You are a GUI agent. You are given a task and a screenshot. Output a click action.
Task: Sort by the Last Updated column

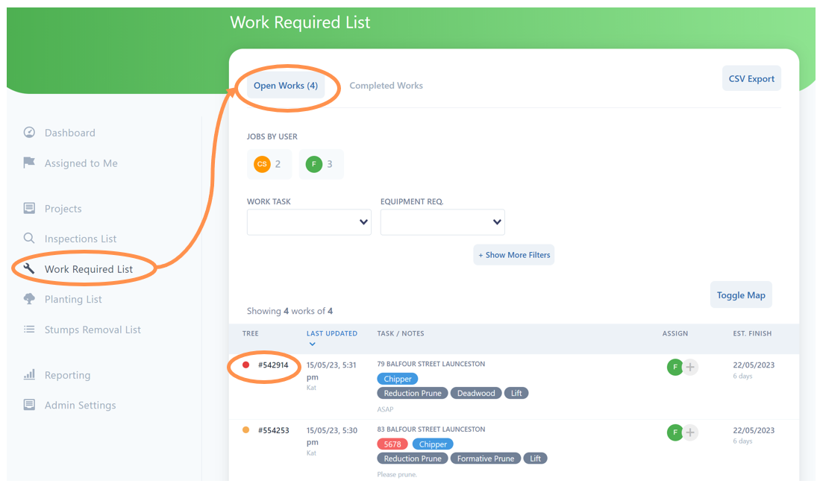[331, 334]
